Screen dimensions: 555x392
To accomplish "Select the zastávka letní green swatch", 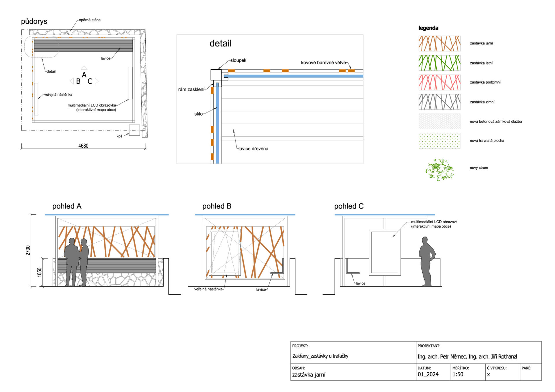I will point(439,63).
